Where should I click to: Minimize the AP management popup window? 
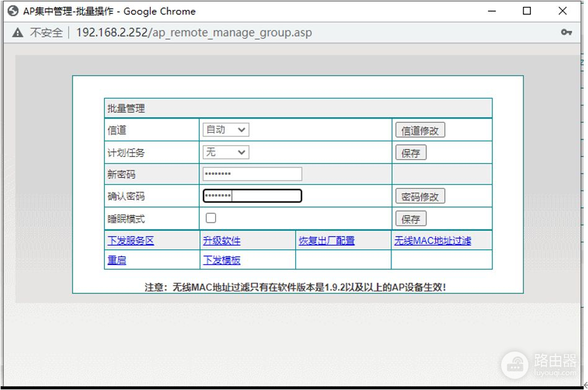(x=492, y=11)
